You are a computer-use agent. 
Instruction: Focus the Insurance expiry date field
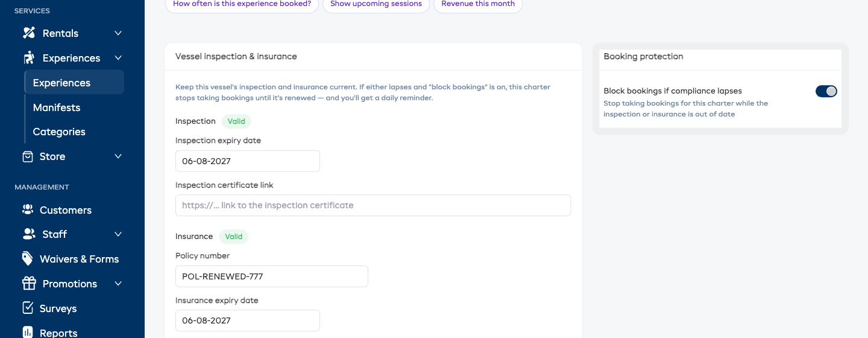coord(248,320)
